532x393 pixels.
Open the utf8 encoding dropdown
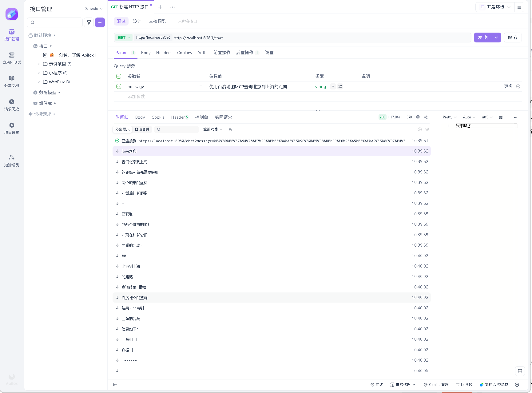coord(487,117)
